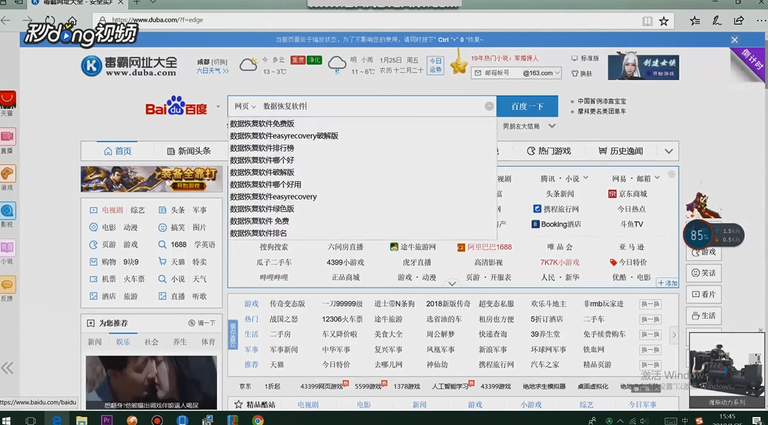Expand the site list down chevron

pos(452,283)
